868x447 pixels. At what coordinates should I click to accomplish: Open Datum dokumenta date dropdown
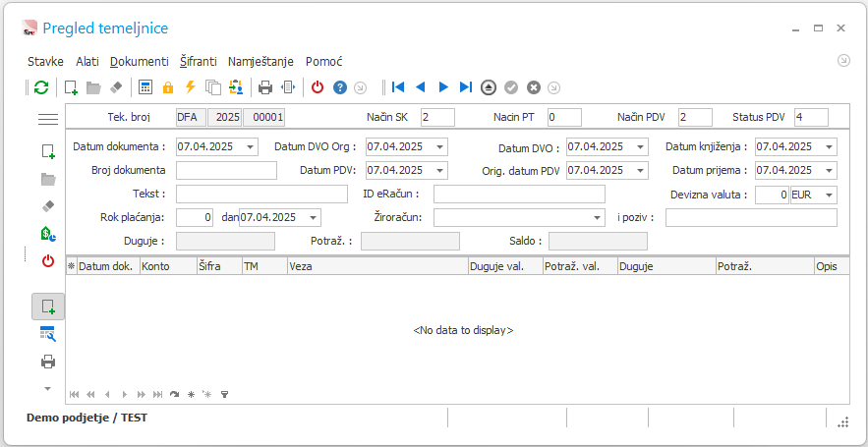pos(251,146)
